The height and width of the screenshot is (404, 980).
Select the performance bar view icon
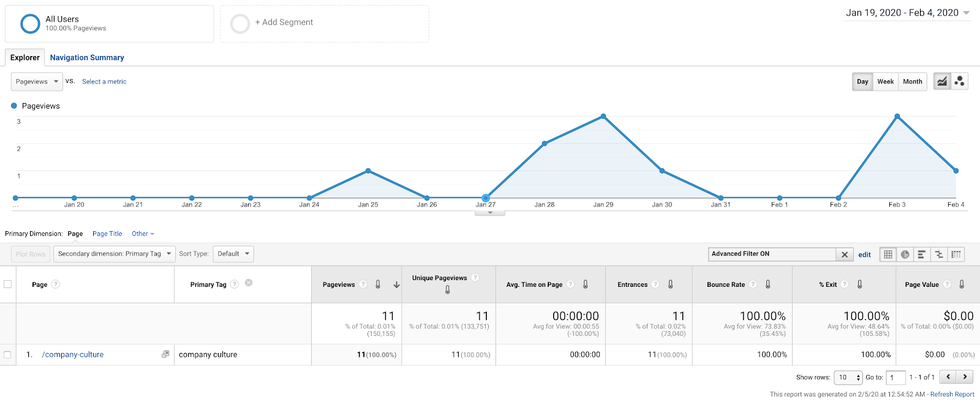pyautogui.click(x=922, y=255)
